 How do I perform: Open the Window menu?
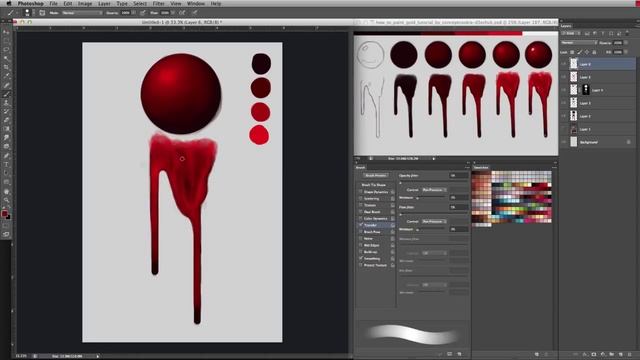point(196,3)
